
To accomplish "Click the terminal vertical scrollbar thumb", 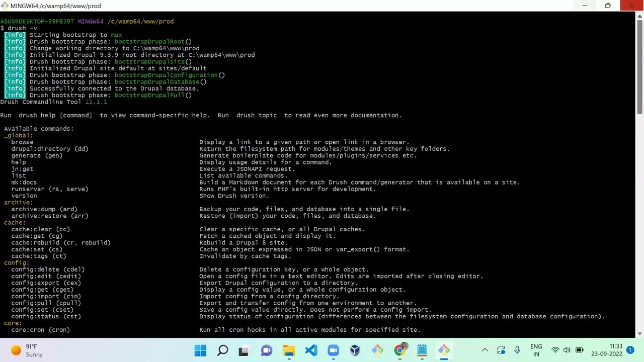I will [x=640, y=67].
